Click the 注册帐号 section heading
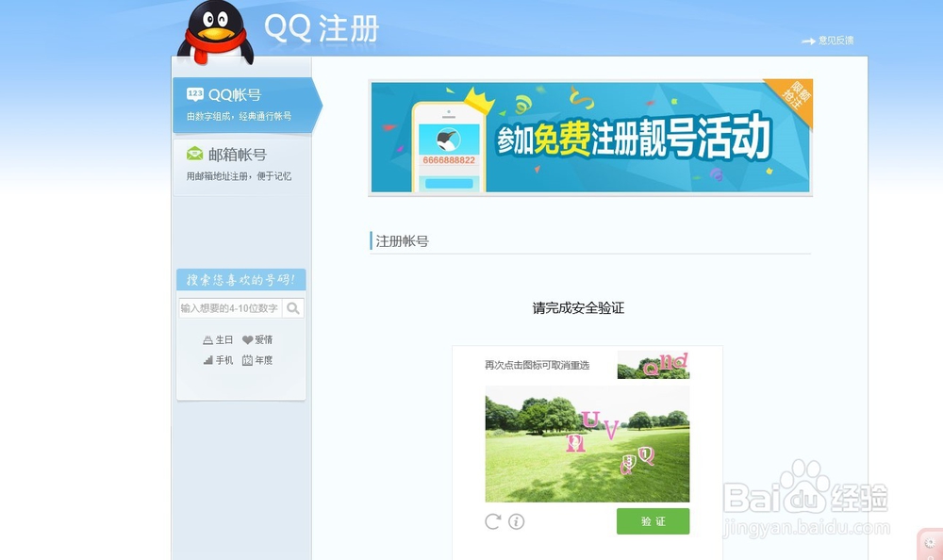Screen dimensions: 943x560 click(x=402, y=241)
